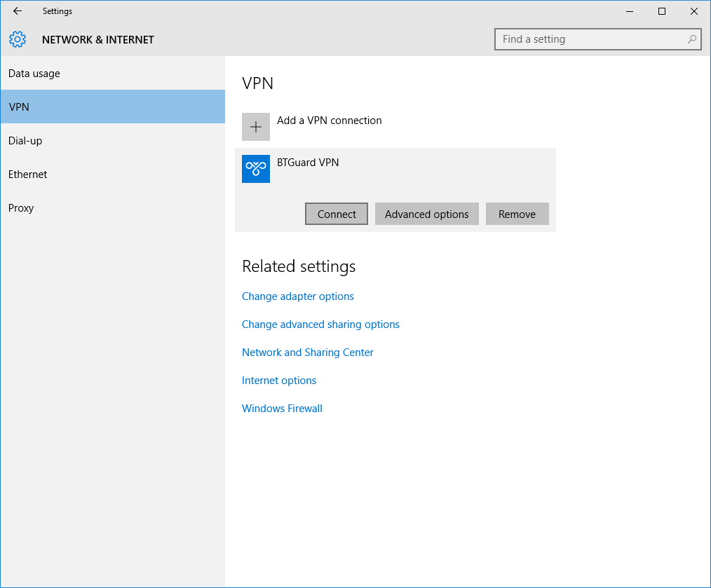Maximize the Settings window
Screen dimensions: 711x588
tap(661, 11)
